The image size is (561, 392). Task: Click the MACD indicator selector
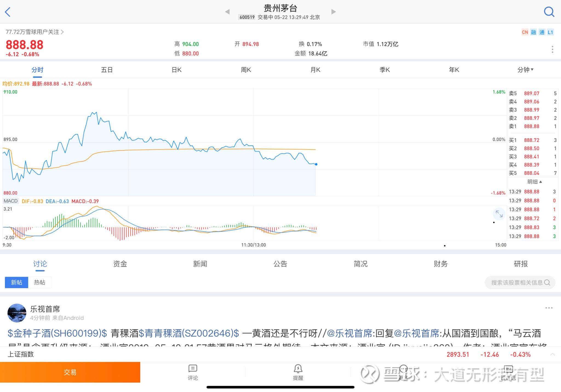11,201
